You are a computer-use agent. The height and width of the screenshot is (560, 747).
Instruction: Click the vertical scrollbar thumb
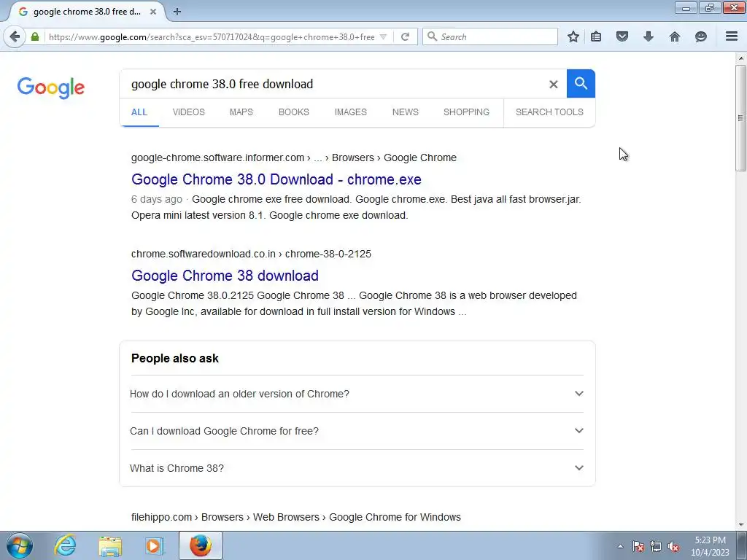(x=740, y=118)
